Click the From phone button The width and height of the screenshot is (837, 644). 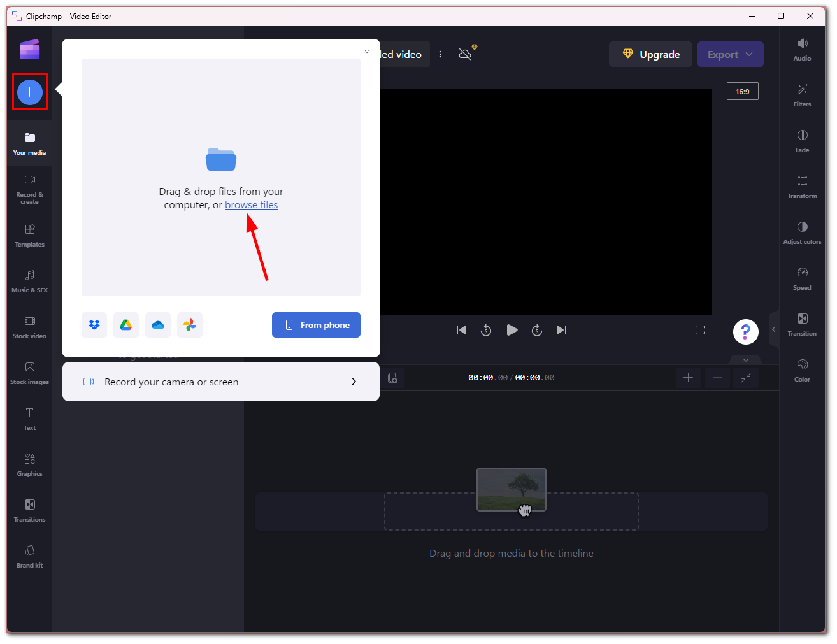pos(316,325)
